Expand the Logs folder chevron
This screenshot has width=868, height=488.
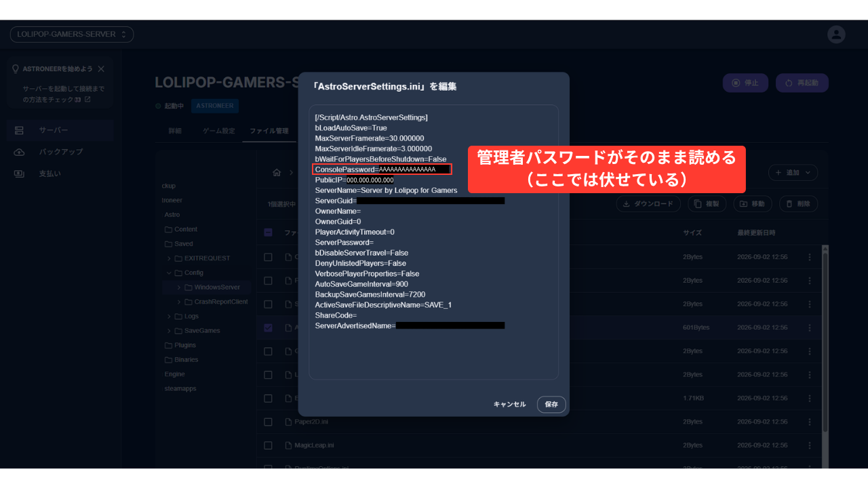tap(170, 317)
